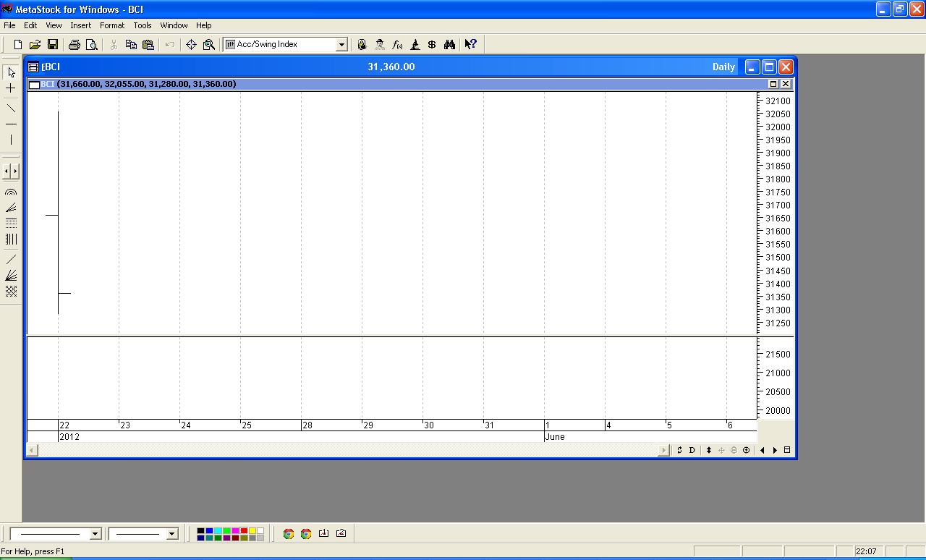Click the dollar sign icon in the toolbar
Screen dimensions: 926x560
pos(432,45)
